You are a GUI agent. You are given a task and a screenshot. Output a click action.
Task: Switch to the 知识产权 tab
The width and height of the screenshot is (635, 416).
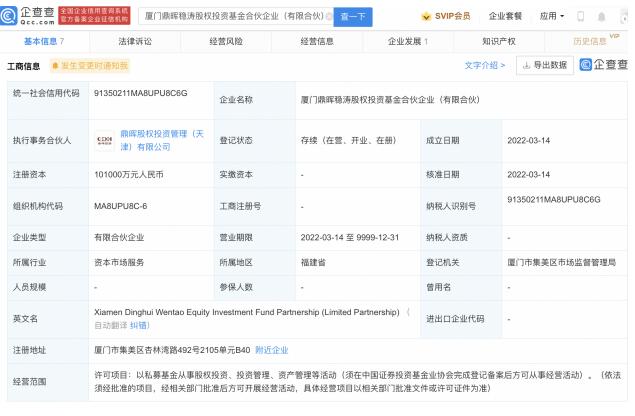pyautogui.click(x=499, y=41)
